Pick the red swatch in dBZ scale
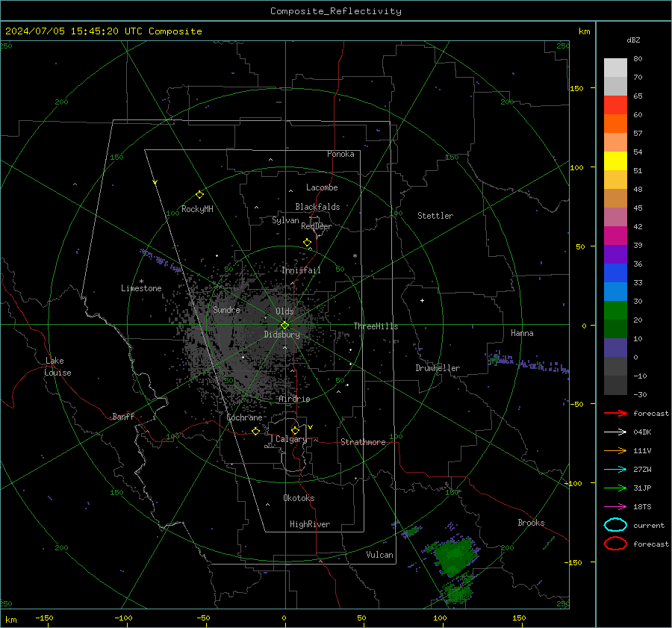The image size is (672, 628). tap(615, 105)
